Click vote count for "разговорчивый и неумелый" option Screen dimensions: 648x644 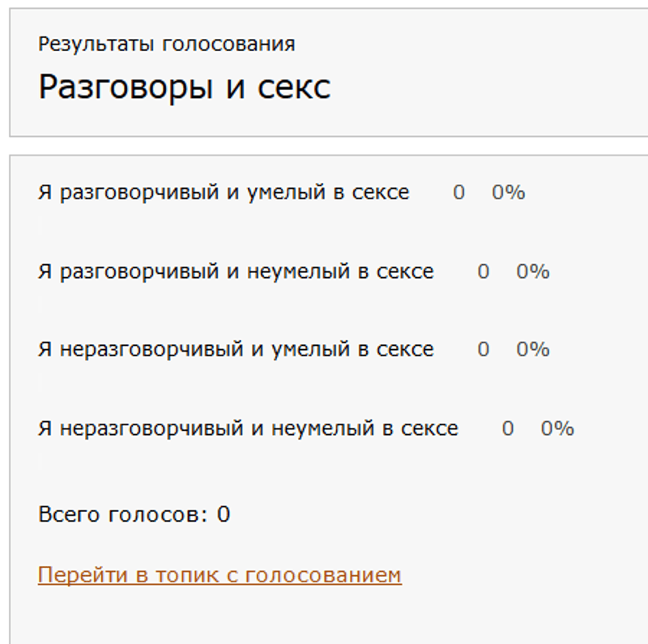tap(484, 271)
